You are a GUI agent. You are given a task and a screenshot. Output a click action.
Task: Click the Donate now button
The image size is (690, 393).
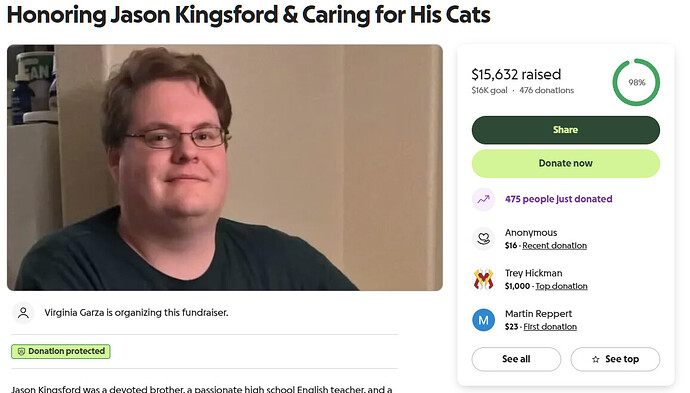coord(565,163)
